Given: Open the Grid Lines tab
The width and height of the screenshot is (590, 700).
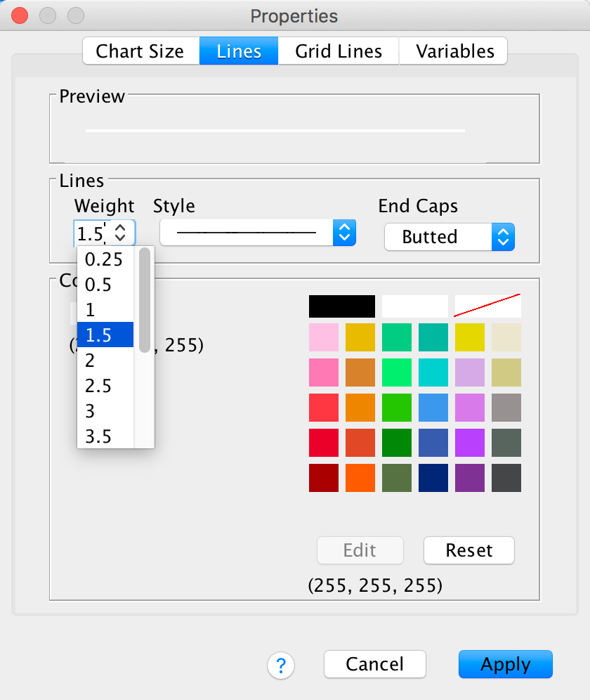Looking at the screenshot, I should point(339,51).
